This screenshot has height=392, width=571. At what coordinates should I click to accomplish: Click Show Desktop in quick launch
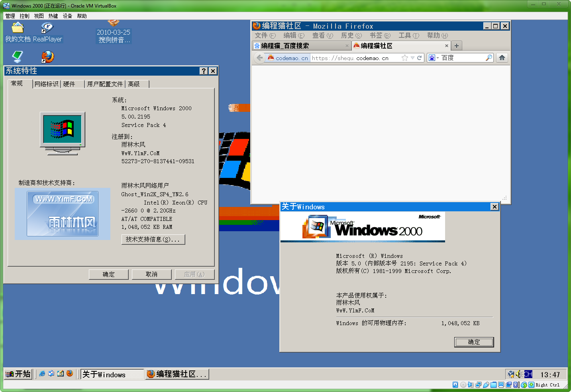[x=61, y=374]
